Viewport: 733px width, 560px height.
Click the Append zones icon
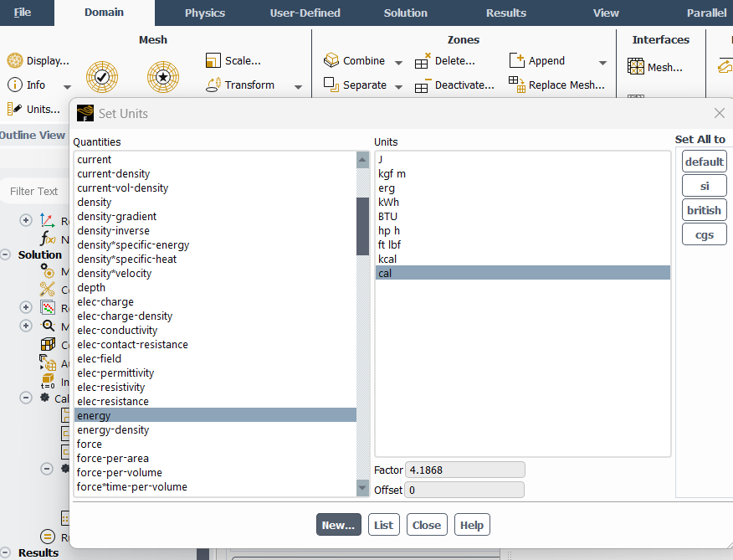(517, 60)
